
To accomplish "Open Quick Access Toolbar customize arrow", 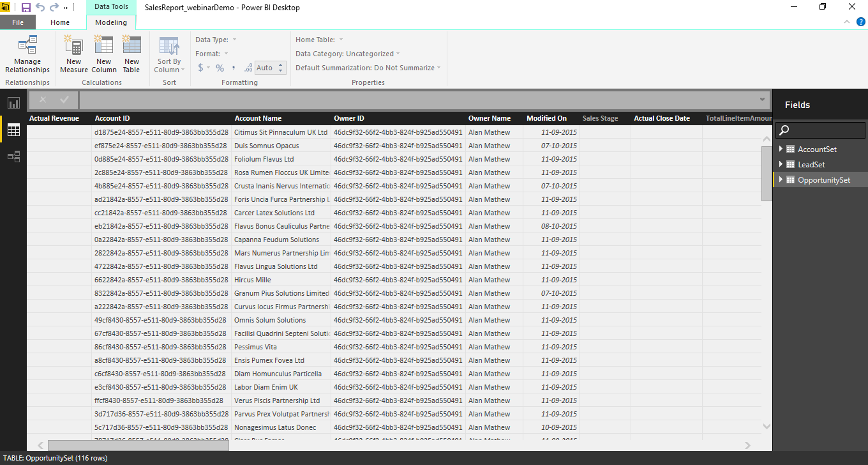I will pyautogui.click(x=66, y=8).
